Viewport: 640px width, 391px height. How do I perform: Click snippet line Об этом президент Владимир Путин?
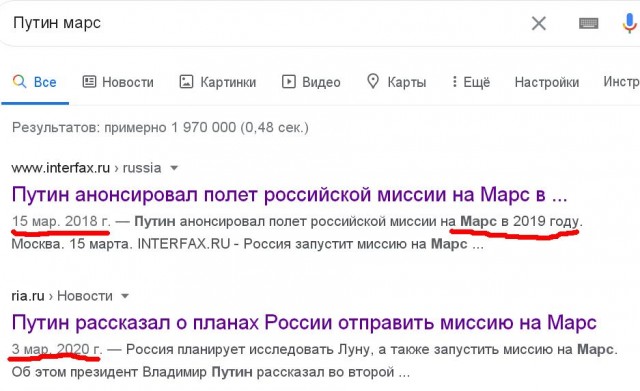[x=211, y=372]
